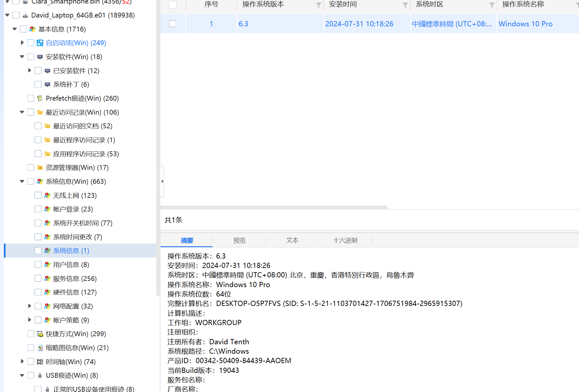Screen dimensions: 579x392
Task: Collapse the David_Laptop_64GB.e01 node
Action: click(7, 15)
